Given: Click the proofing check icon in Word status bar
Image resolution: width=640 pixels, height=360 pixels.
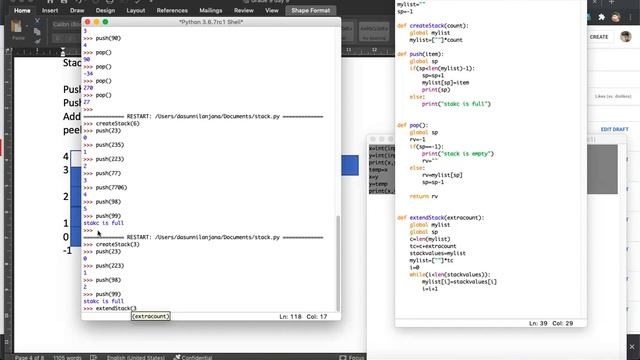Looking at the screenshot, I should click(x=93, y=358).
